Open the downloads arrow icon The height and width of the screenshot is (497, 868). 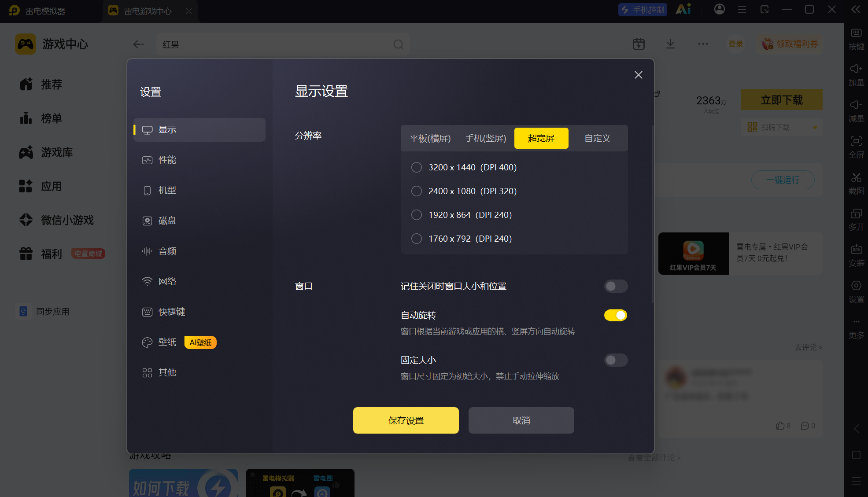point(670,44)
